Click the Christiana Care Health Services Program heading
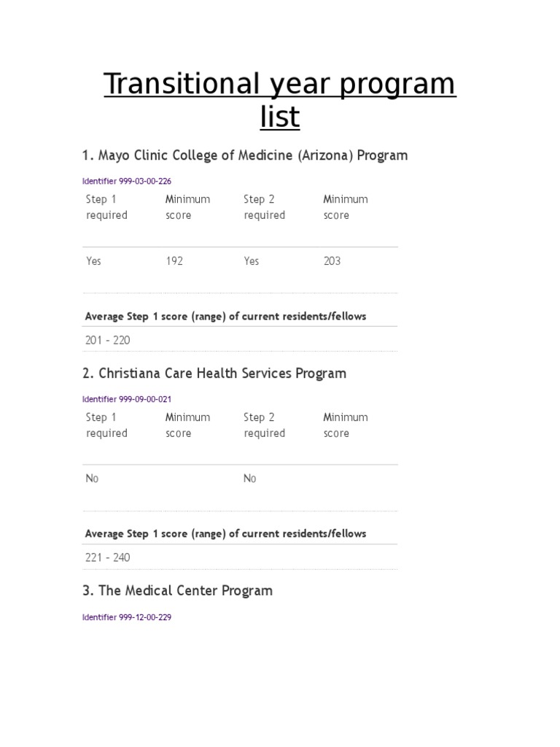 (x=214, y=373)
